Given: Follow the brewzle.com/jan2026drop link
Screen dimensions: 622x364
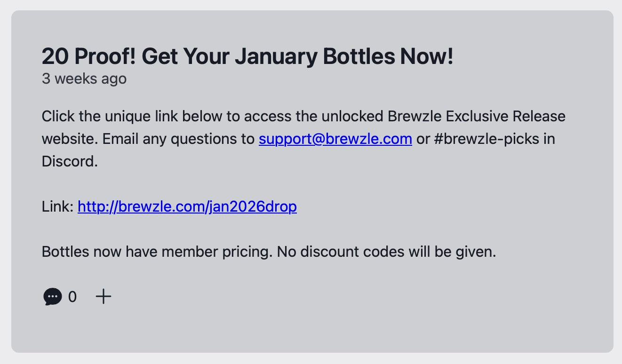Looking at the screenshot, I should pos(187,206).
